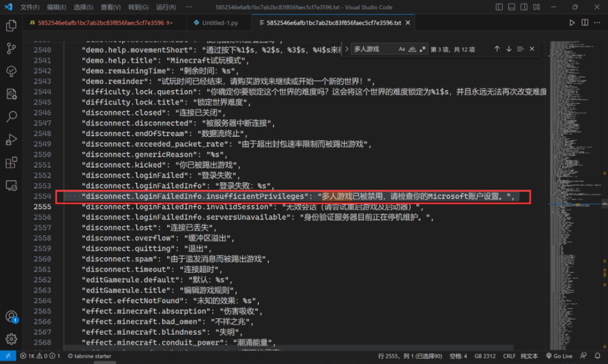This screenshot has height=364, width=608.
Task: Change file encoding GB 2312
Action: (485, 356)
